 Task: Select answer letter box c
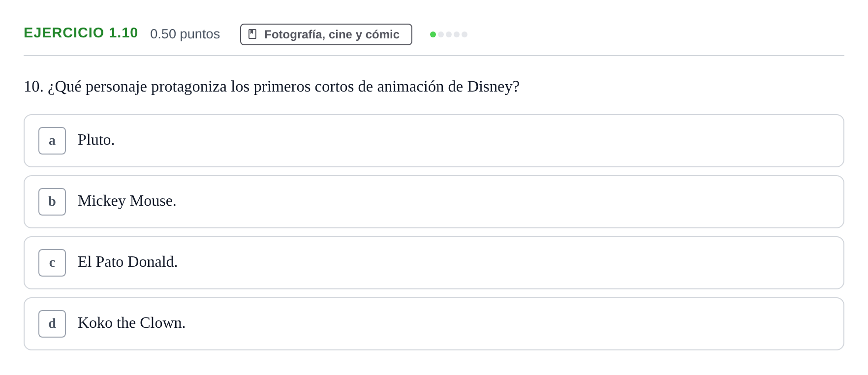pos(52,263)
